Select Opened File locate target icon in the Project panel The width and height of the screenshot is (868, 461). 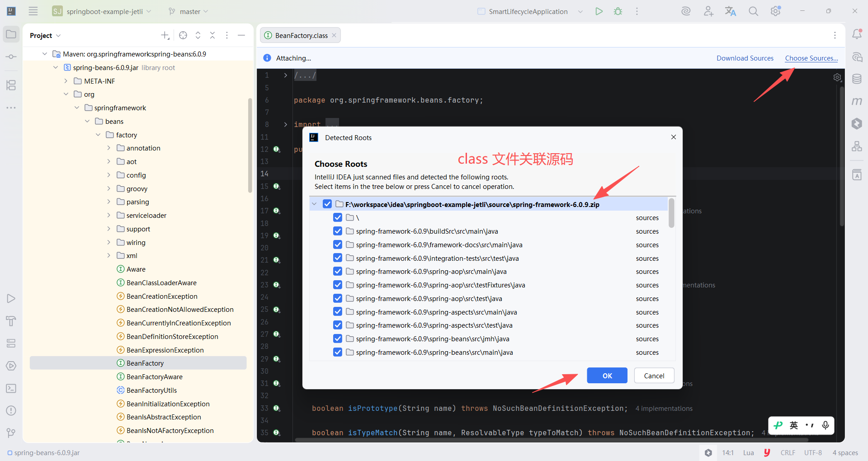click(183, 35)
